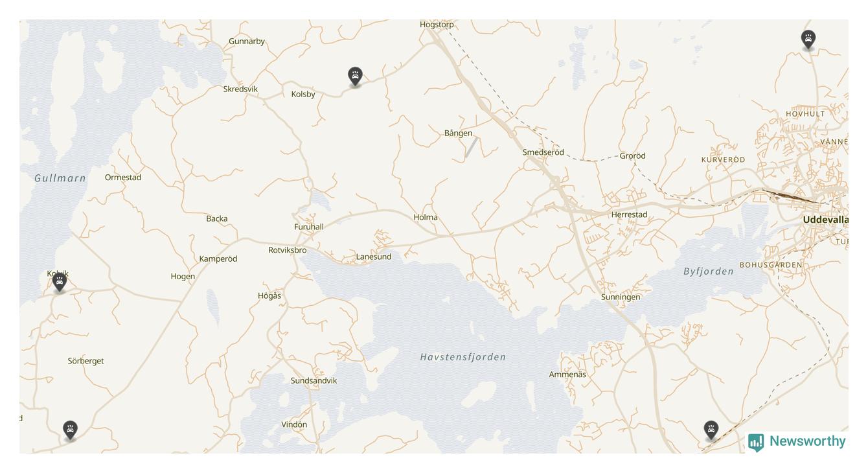Select the Hogstorp label at top

coord(437,25)
